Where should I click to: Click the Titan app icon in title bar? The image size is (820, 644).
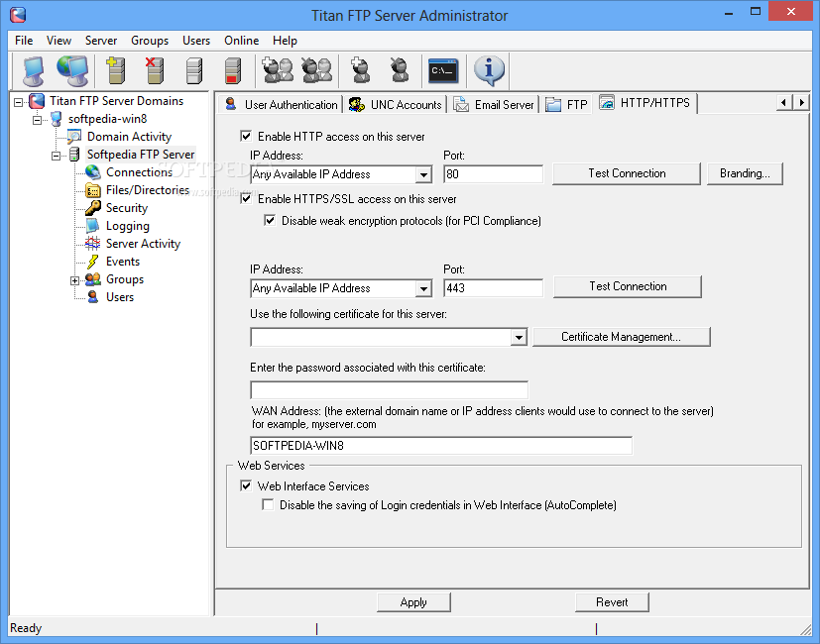click(x=18, y=15)
